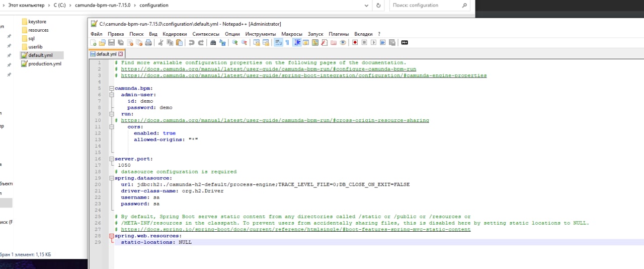Collapse the admin-user fold marker

pos(111,95)
